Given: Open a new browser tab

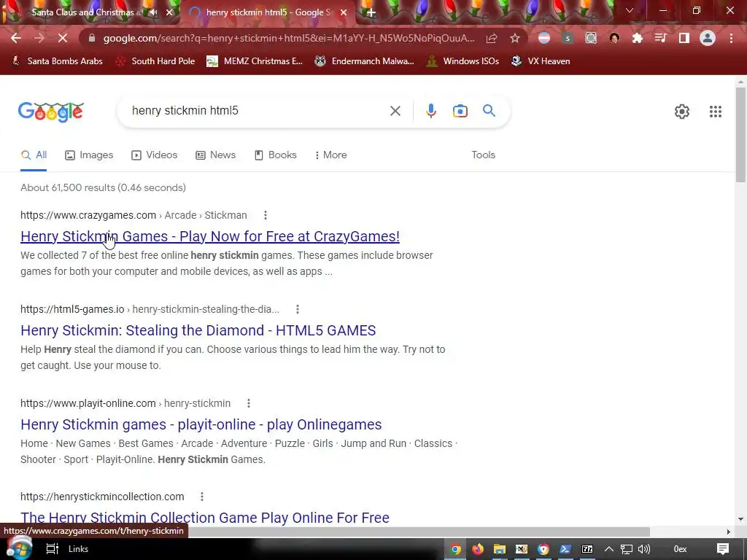Looking at the screenshot, I should click(371, 12).
